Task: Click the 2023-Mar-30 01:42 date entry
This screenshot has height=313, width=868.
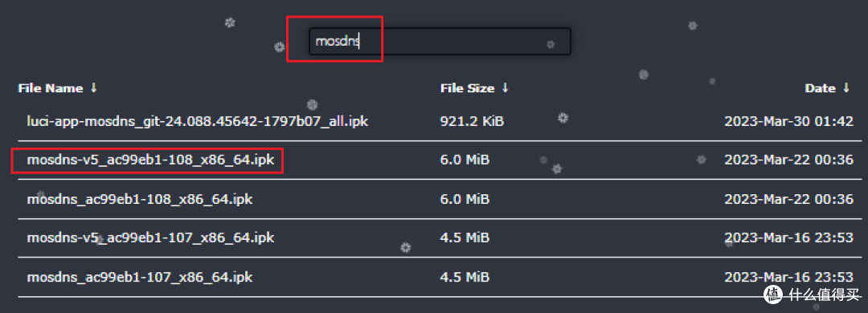Action: 789,121
